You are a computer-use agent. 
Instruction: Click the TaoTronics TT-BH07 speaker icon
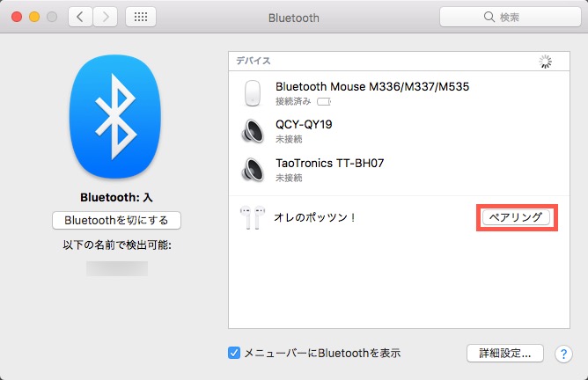point(253,170)
